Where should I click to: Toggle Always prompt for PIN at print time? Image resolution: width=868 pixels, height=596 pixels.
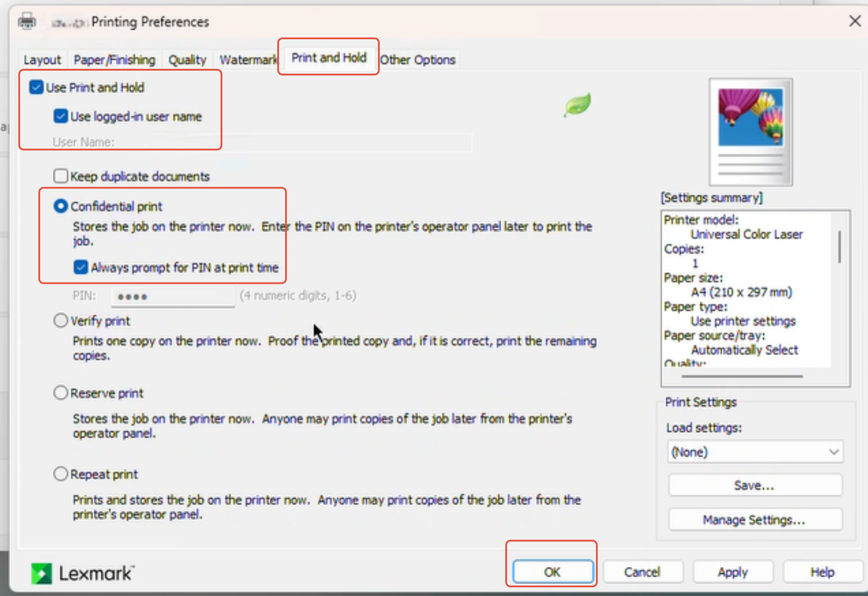pos(81,267)
